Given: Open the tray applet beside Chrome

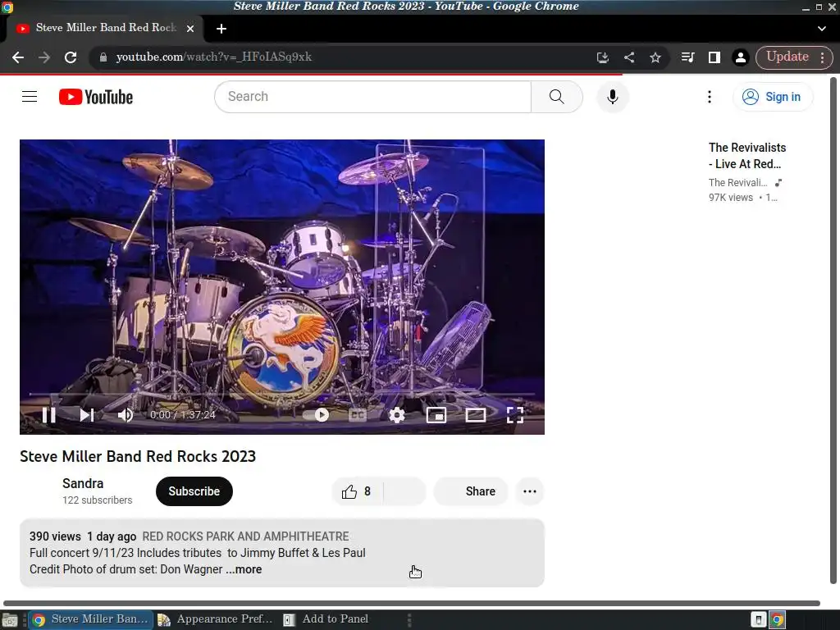Looking at the screenshot, I should [758, 620].
